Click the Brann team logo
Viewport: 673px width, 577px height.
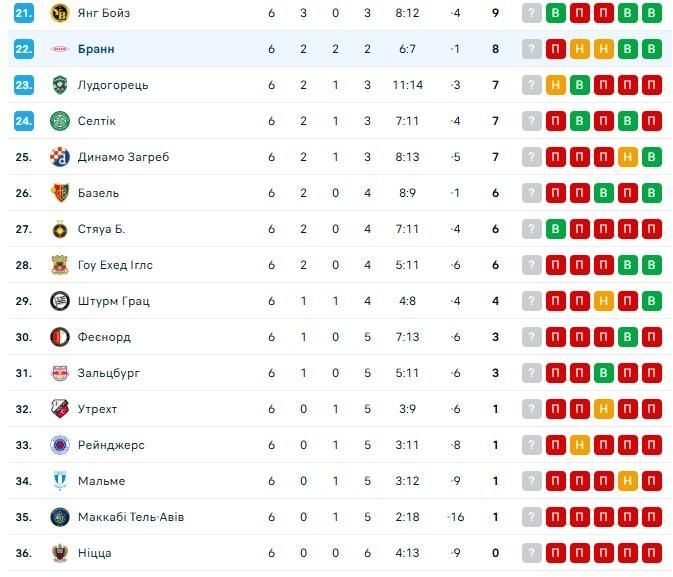pyautogui.click(x=59, y=49)
